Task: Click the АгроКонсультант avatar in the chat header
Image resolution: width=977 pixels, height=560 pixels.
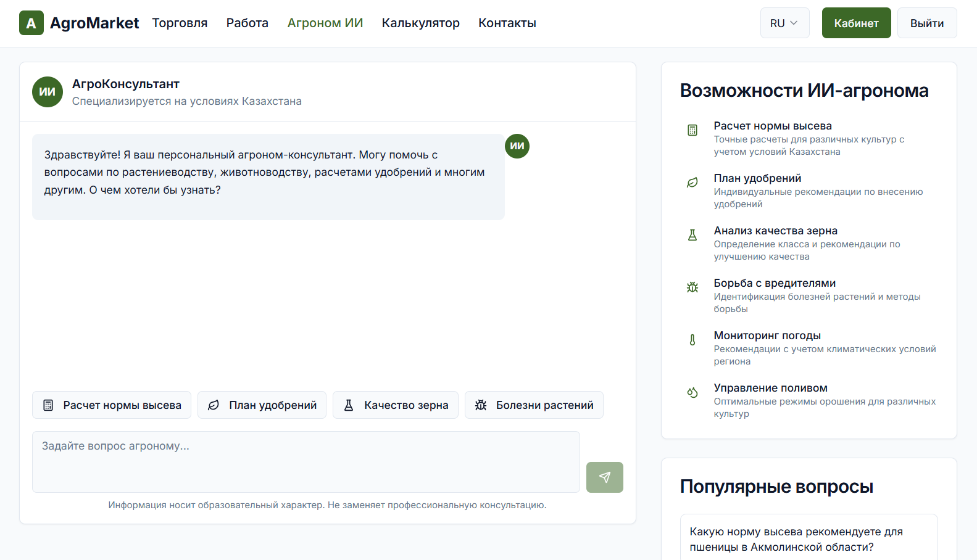Action: click(48, 92)
